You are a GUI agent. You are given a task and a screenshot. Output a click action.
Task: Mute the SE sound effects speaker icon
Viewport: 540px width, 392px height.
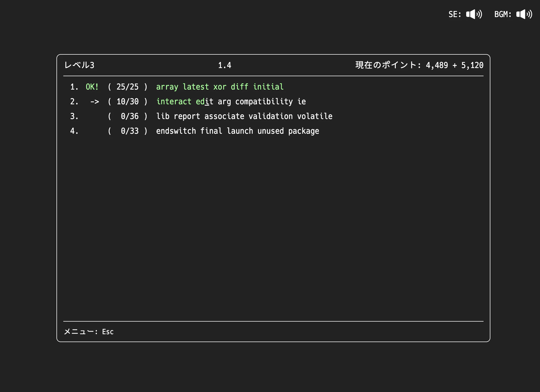pyautogui.click(x=474, y=14)
